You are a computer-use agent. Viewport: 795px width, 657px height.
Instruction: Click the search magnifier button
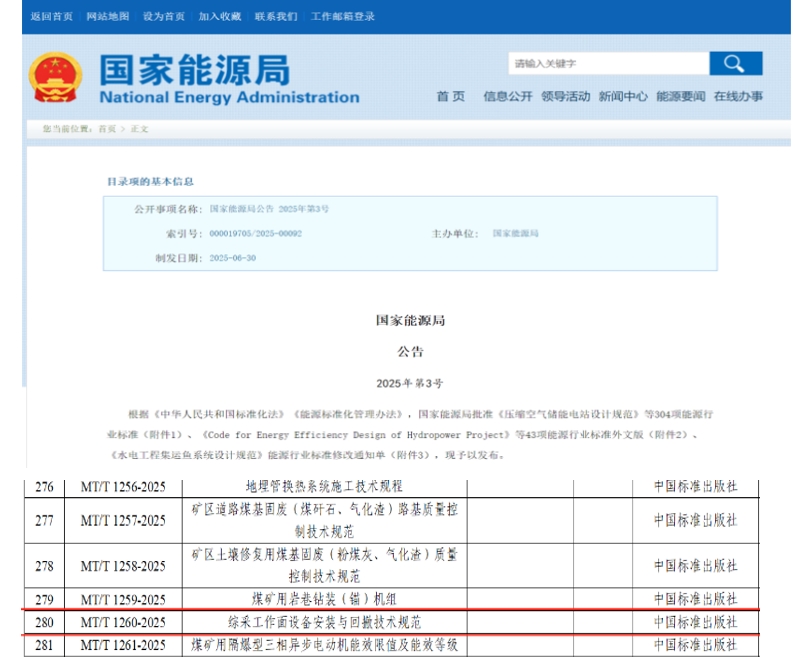point(736,63)
